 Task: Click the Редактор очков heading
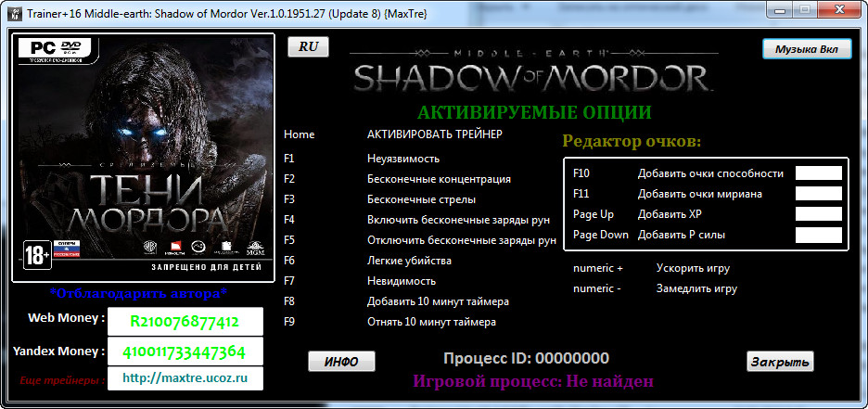point(632,141)
